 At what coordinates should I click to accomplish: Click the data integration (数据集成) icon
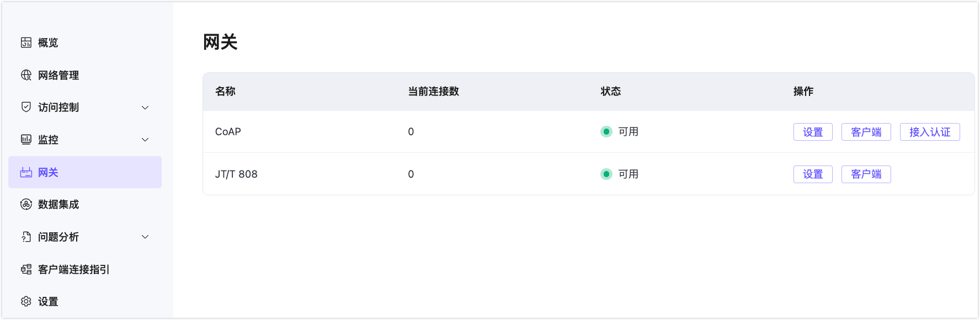26,204
